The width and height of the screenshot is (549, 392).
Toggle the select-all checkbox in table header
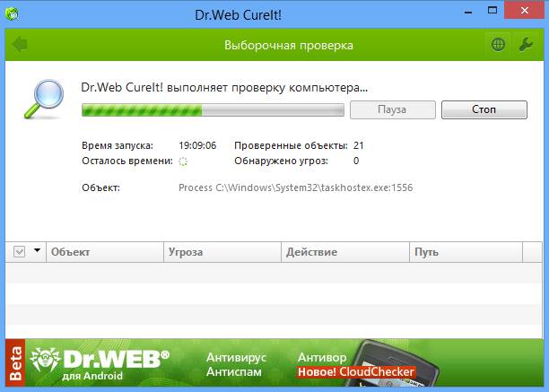20,253
